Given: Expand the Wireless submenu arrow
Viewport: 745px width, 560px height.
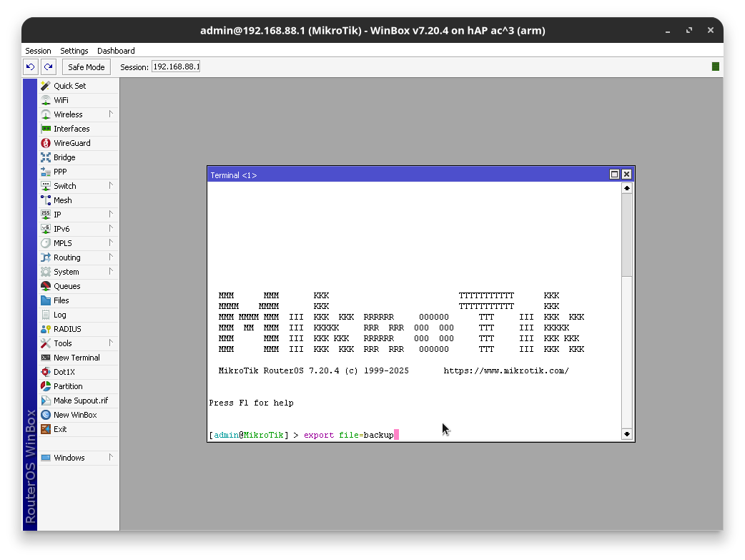Looking at the screenshot, I should point(111,114).
